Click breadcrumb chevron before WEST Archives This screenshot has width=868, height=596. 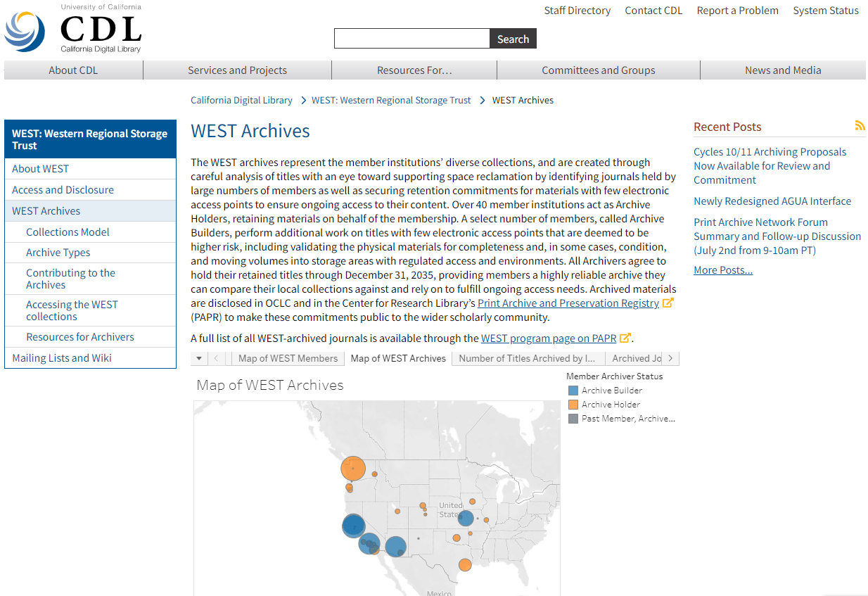[x=483, y=100]
